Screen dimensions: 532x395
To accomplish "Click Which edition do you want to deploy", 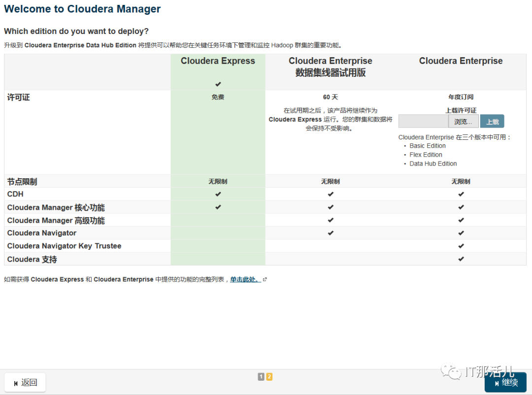I will point(76,31).
